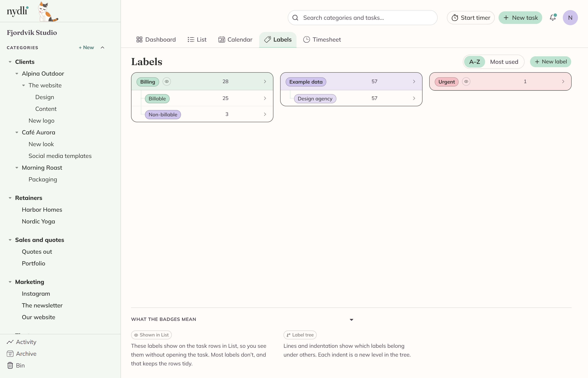Collapse the Clients category tree

point(10,62)
